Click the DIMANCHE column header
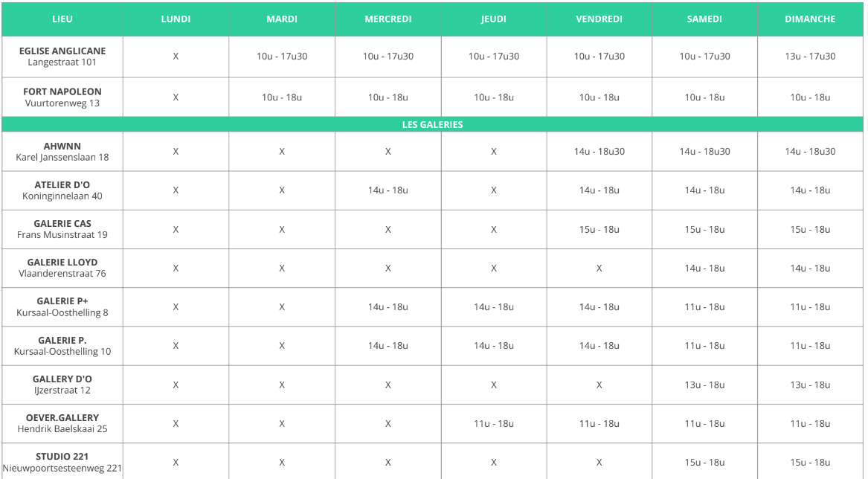This screenshot has height=479, width=868. tap(810, 19)
